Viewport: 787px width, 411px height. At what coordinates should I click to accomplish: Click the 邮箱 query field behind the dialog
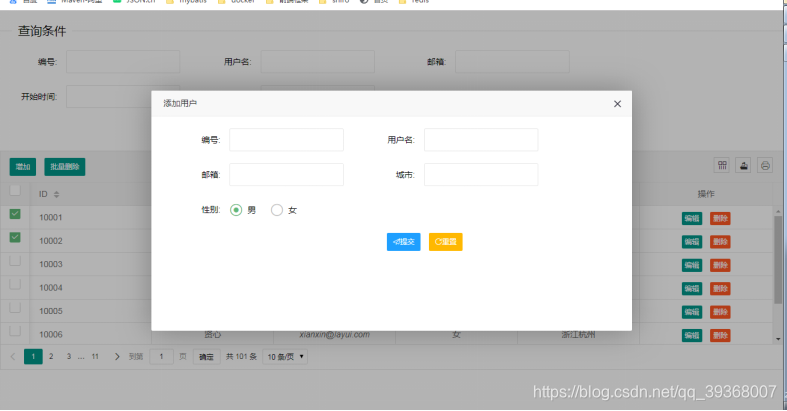pyautogui.click(x=512, y=62)
